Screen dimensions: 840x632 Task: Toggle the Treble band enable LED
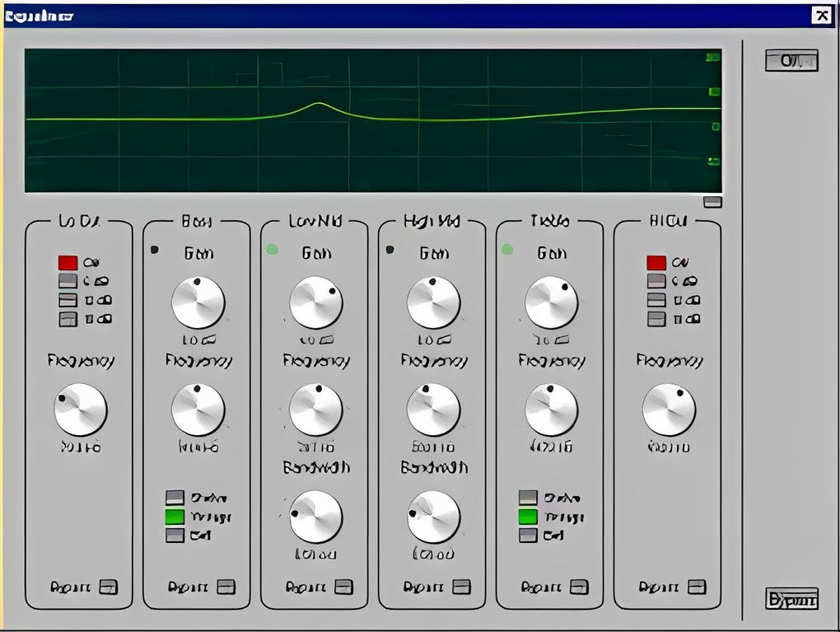tap(509, 250)
